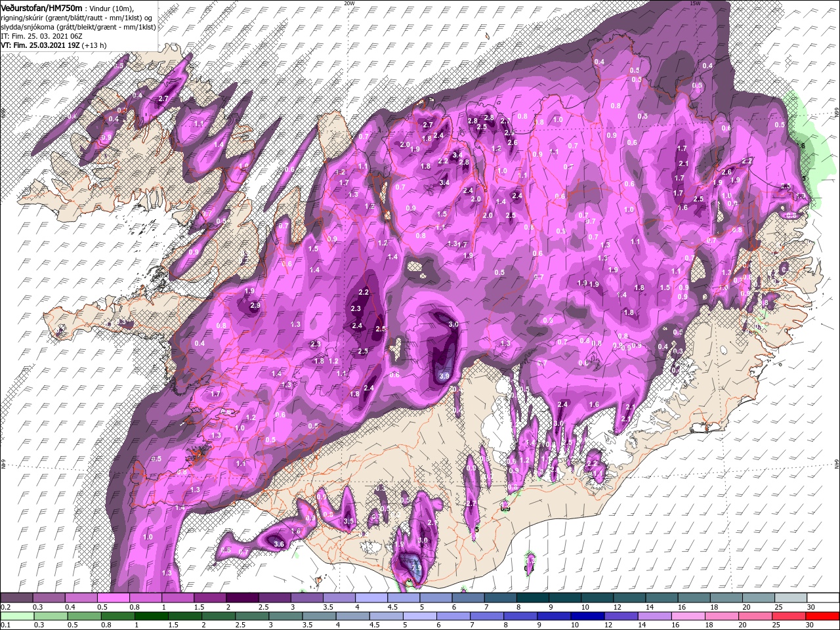Pick the top-row swatch between 3 and 3.5

tap(307, 598)
